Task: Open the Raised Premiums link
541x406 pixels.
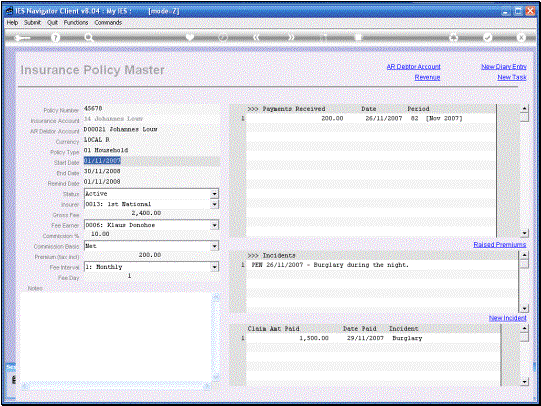Action: [x=500, y=245]
